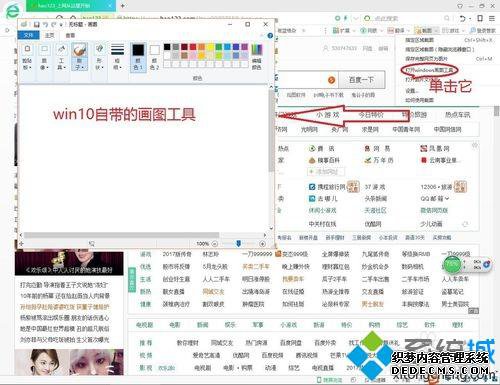Viewport: 500px width, 385px height.
Task: Expand the Tools group dropdown in Paint
Action: (x=61, y=57)
